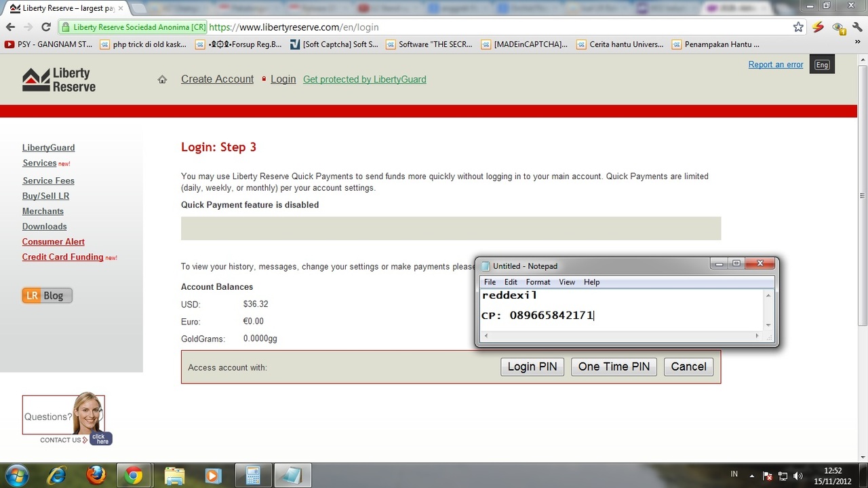Click the Report an error link
Image resolution: width=868 pixels, height=488 pixels.
775,64
